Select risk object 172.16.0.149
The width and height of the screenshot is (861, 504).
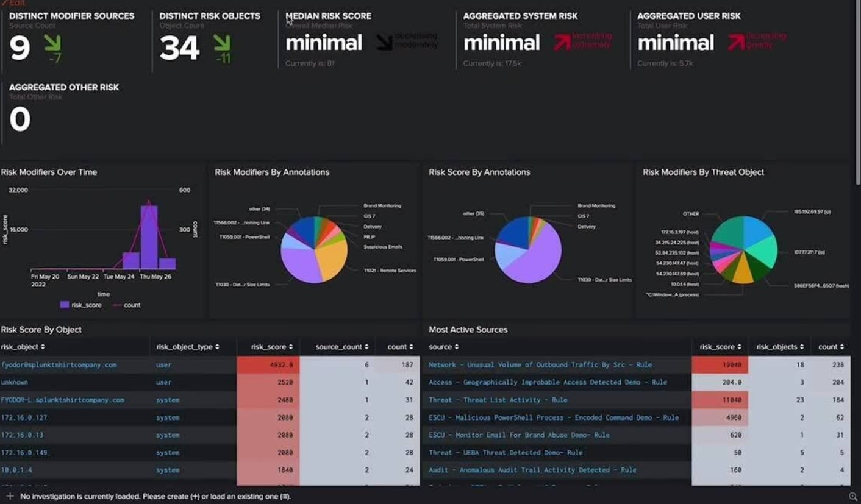24,453
